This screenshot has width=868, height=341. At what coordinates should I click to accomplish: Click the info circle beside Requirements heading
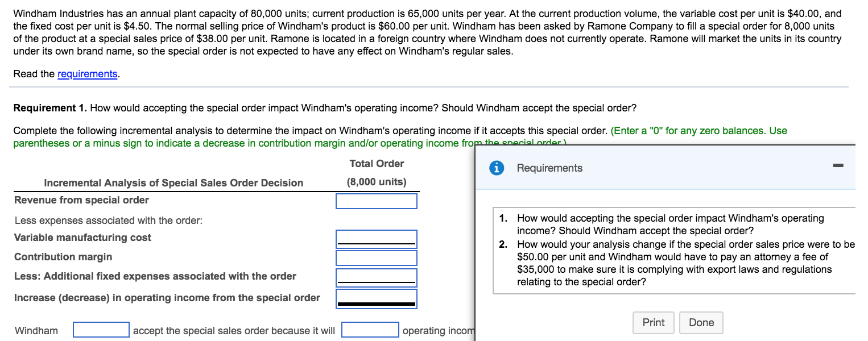(496, 168)
